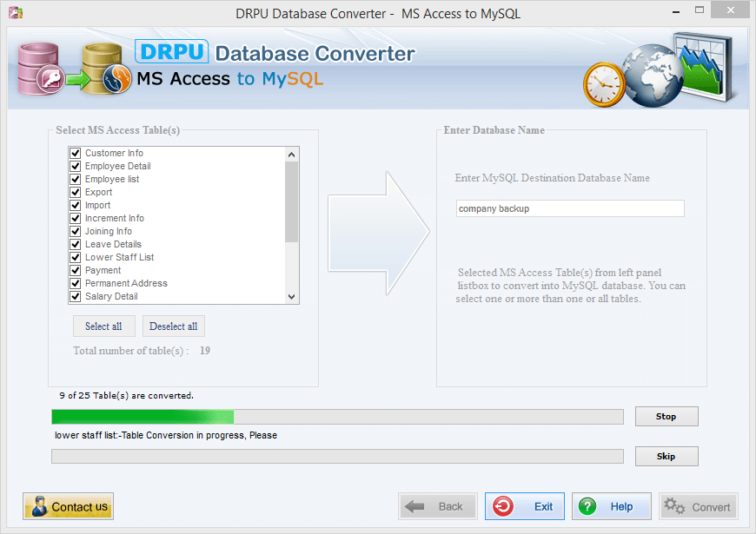Click the clock icon in banner

click(x=604, y=84)
